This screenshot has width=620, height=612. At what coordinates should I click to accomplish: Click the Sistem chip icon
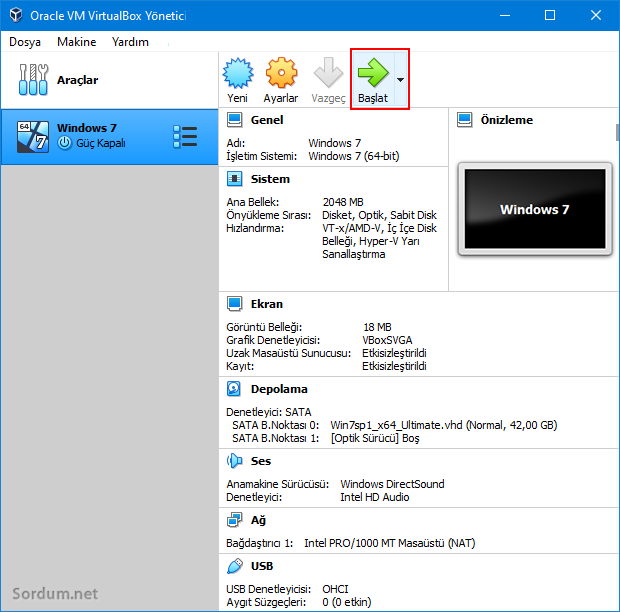coord(234,179)
